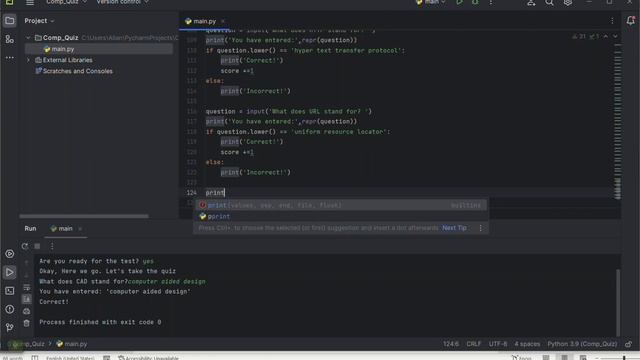Image resolution: width=640 pixels, height=360 pixels.
Task: Click the print console icon
Action: point(27,311)
